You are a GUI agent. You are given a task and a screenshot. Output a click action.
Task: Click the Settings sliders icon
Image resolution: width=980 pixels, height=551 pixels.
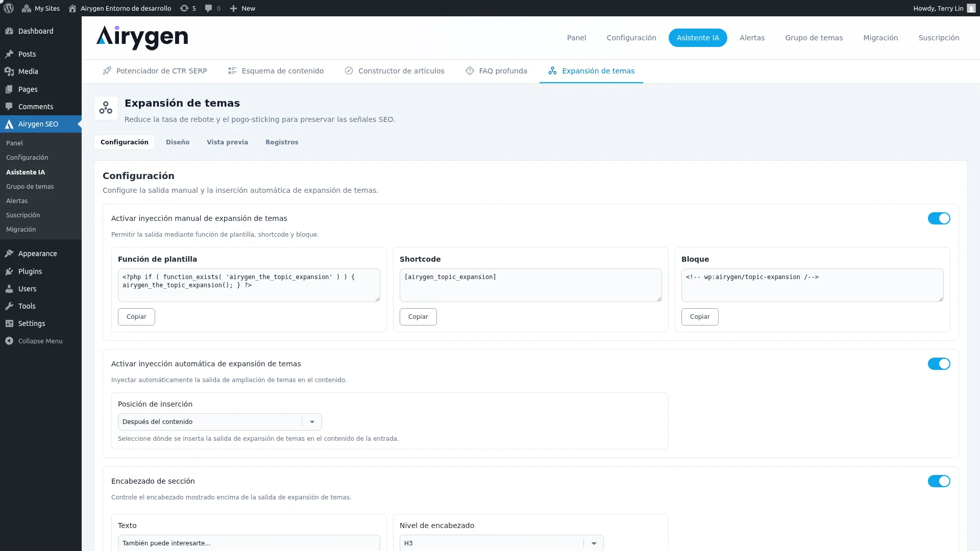click(9, 323)
